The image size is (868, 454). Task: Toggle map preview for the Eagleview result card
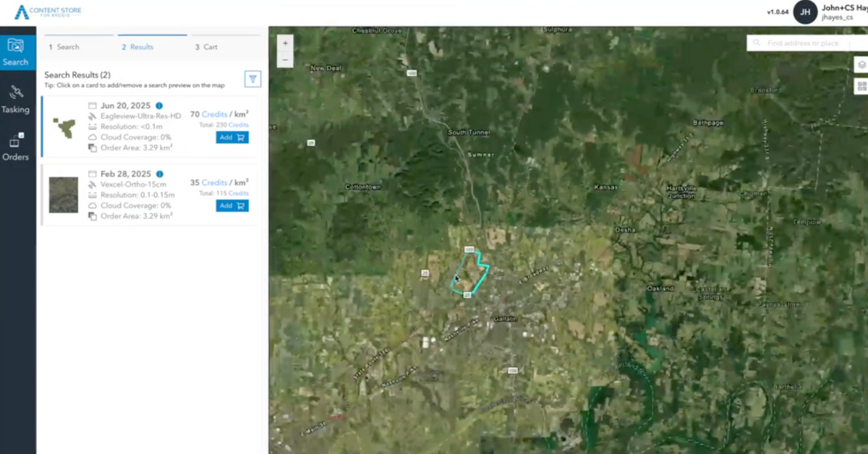coord(63,127)
